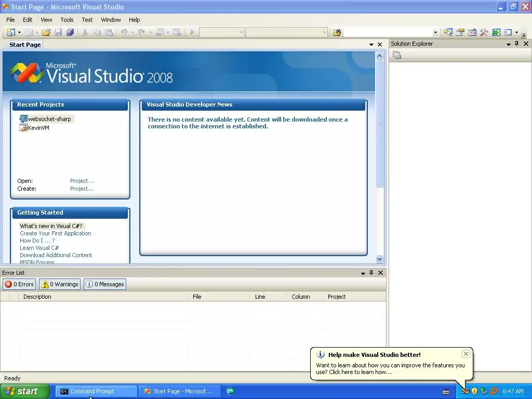Click the Navigate Backward icon

(x=160, y=32)
